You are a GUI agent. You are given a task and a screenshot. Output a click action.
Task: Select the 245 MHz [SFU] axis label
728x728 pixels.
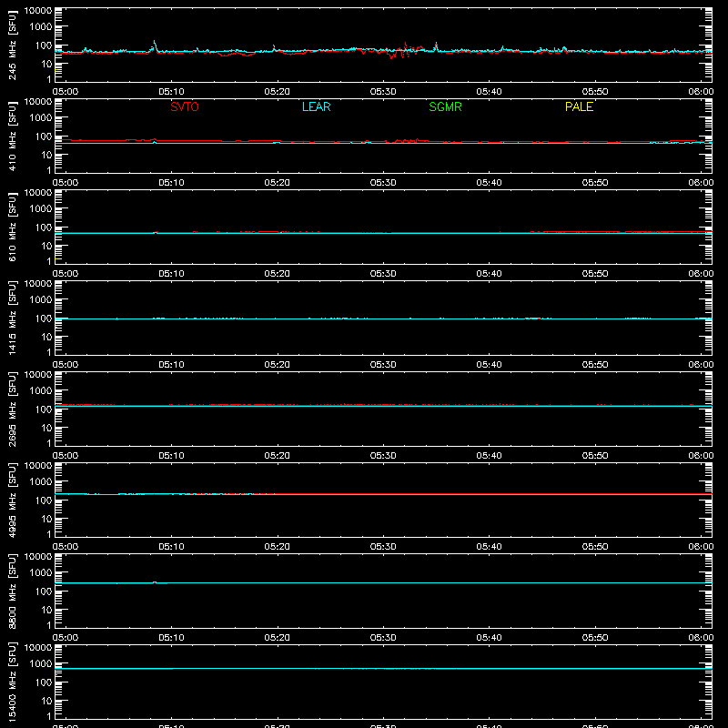coord(12,45)
